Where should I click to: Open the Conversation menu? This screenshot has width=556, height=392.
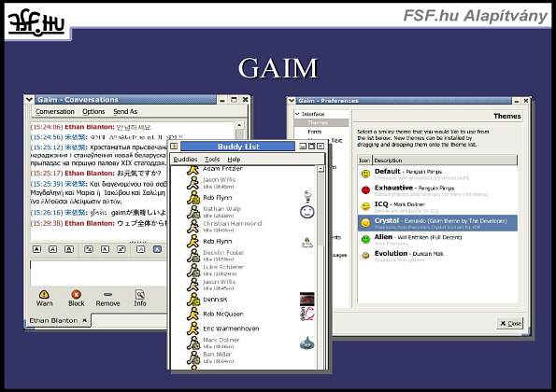coord(55,112)
